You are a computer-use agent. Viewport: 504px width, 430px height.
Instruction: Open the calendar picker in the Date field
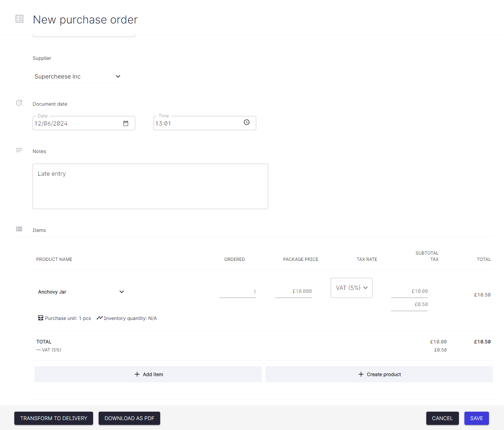pyautogui.click(x=126, y=123)
